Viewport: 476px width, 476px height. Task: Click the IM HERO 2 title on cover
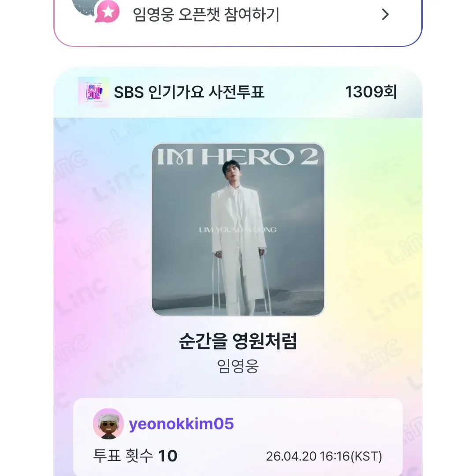click(238, 157)
